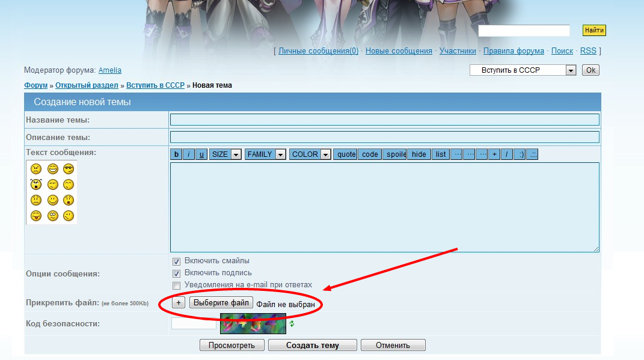Viewport: 644px width, 360px height.
Task: Click the bold 'b' formatting button
Action: tap(176, 154)
